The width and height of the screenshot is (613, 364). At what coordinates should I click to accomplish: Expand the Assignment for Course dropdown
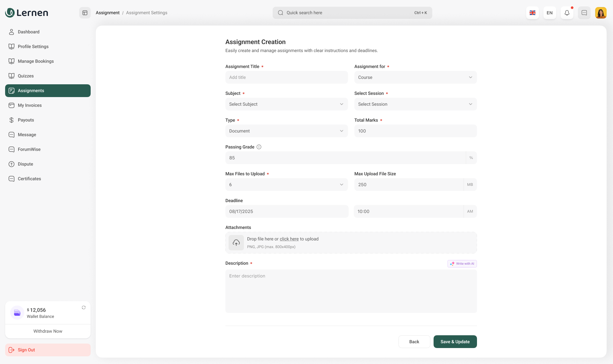[415, 77]
